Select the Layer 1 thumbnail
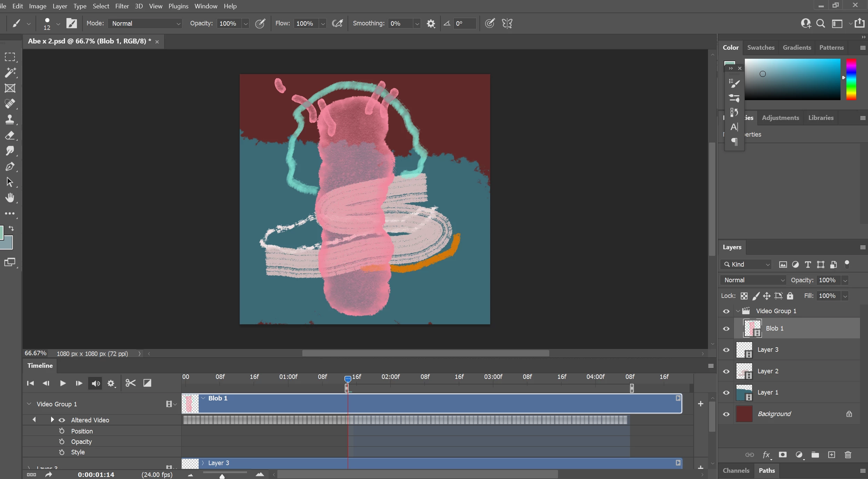 [744, 392]
